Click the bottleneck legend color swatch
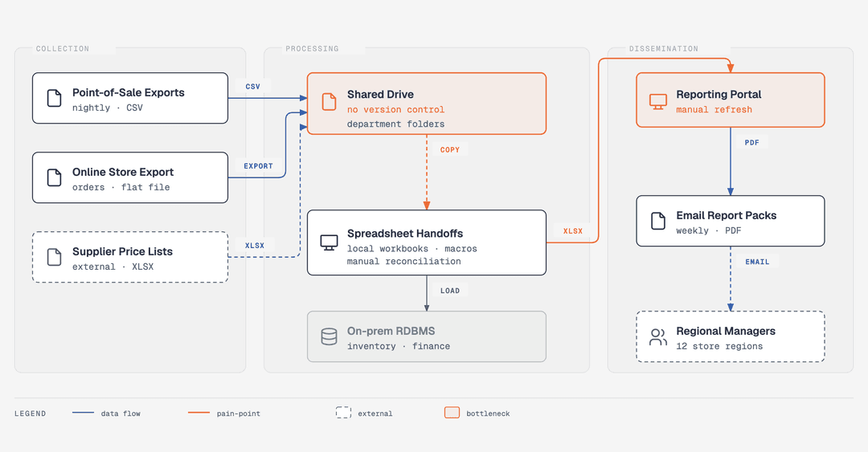This screenshot has height=452, width=868. coord(452,413)
